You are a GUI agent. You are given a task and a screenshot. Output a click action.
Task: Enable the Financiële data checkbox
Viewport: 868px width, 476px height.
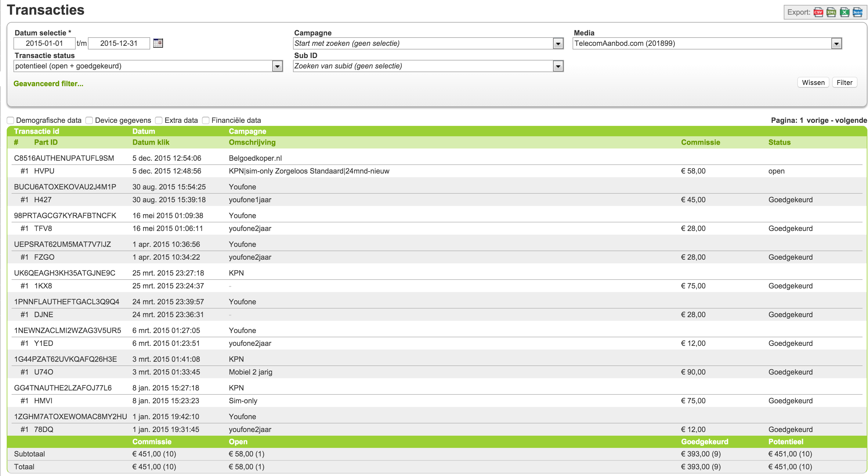pyautogui.click(x=205, y=120)
